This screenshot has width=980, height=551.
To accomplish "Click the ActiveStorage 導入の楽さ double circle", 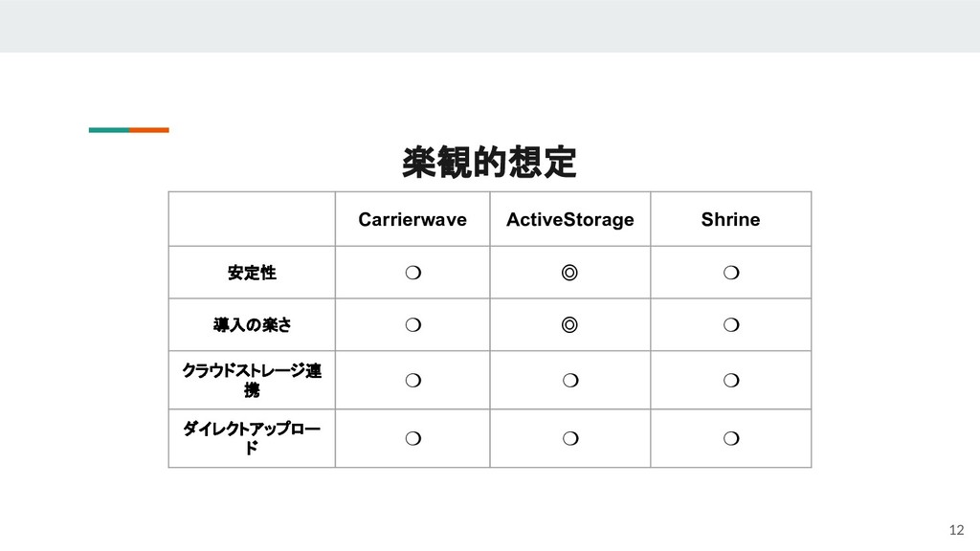I will point(569,325).
